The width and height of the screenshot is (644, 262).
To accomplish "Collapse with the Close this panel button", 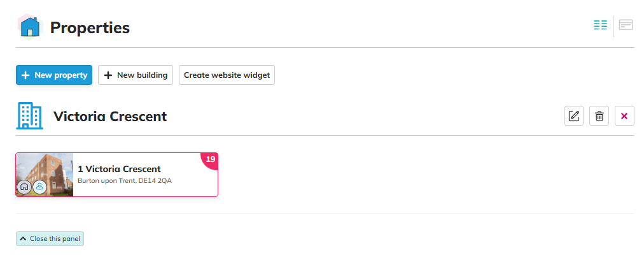I will (x=50, y=239).
